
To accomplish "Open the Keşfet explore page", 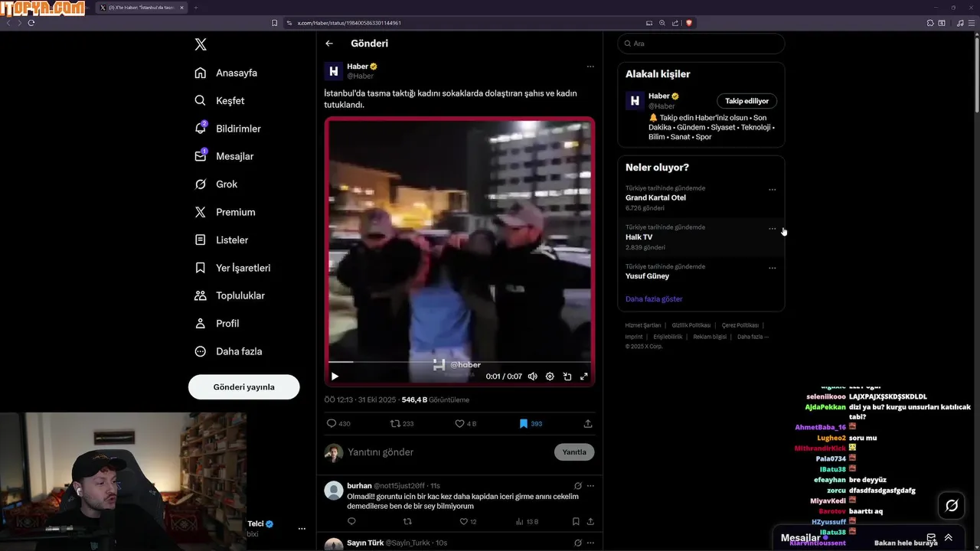I will 220,100.
